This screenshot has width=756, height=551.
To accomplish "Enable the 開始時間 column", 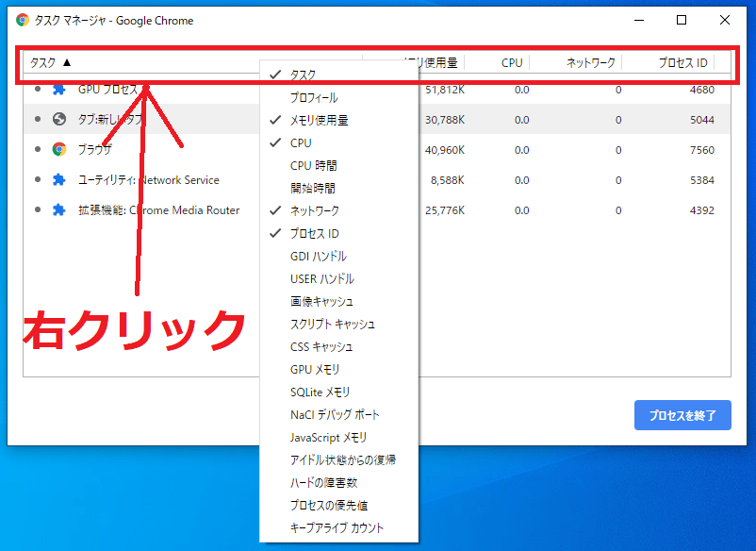I will pos(339,188).
